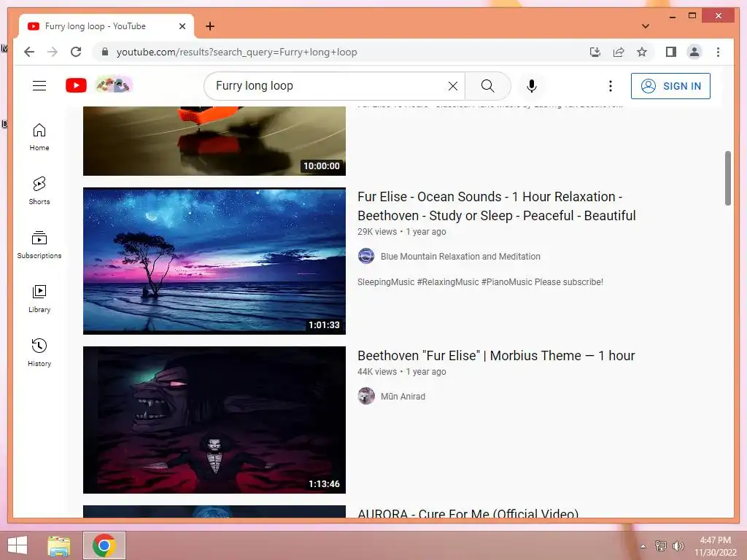Screen dimensions: 747x560
Task: Open the network tray icon
Action: 661,545
